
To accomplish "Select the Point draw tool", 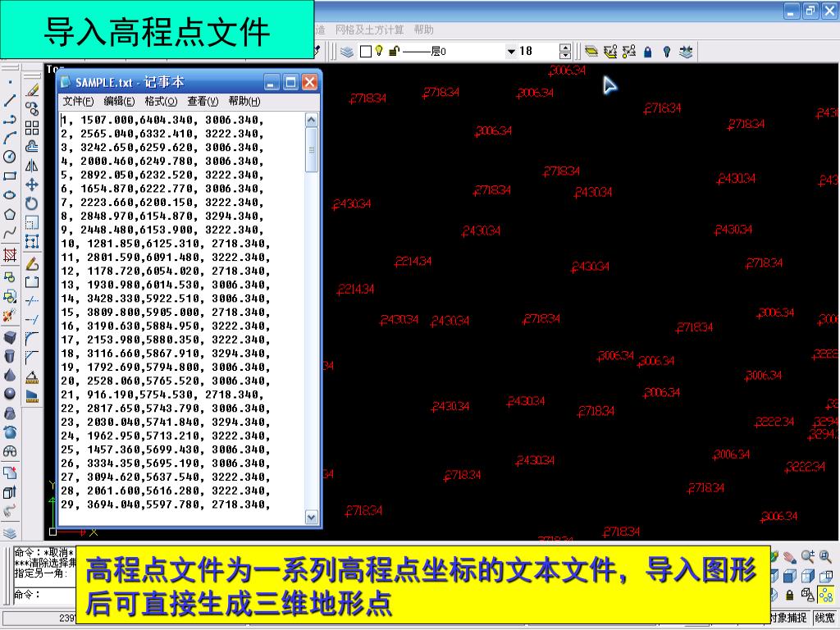I will (10, 82).
